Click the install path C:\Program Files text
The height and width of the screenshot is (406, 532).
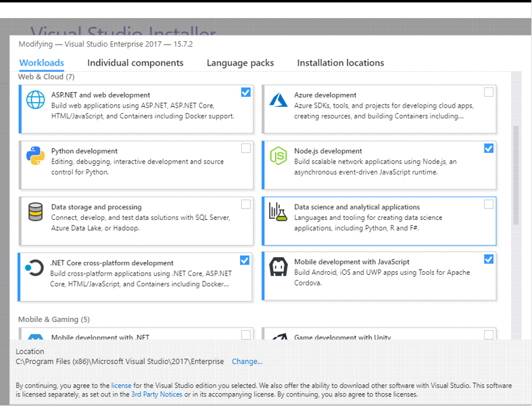pos(120,361)
